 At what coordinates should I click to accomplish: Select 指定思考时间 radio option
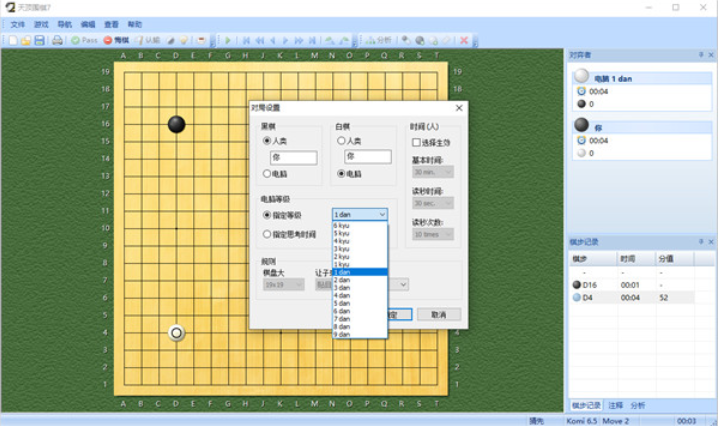[x=267, y=234]
